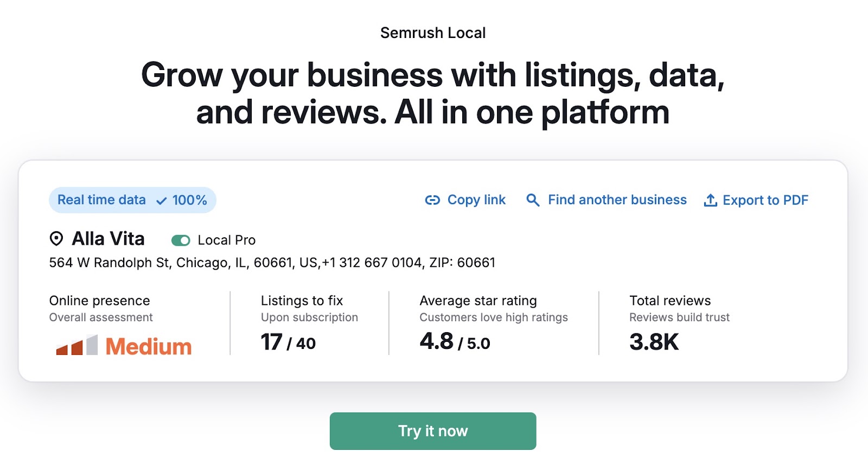Click the Copy link chain icon
Screen dimensions: 868x464
point(432,200)
